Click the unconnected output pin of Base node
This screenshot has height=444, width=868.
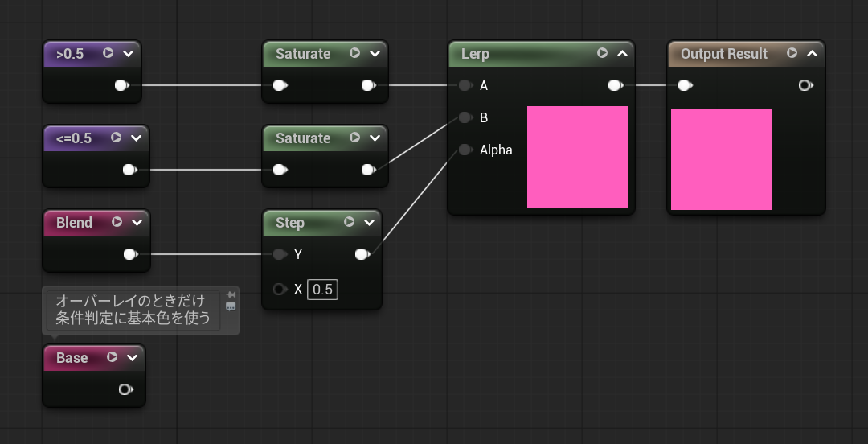tap(125, 389)
